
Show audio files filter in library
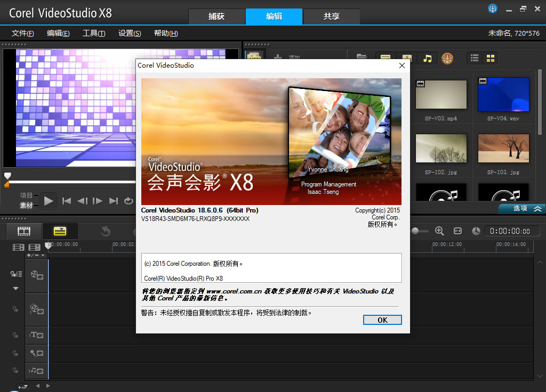click(427, 58)
